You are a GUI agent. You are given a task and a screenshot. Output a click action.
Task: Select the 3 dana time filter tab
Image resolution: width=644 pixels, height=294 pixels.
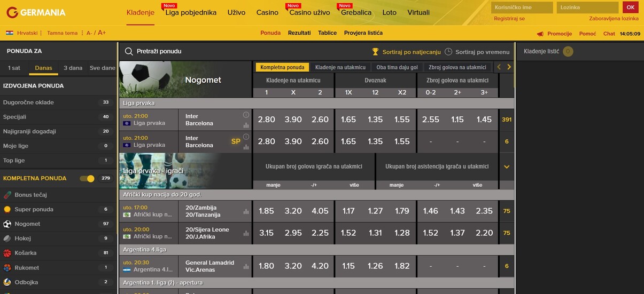(x=73, y=68)
